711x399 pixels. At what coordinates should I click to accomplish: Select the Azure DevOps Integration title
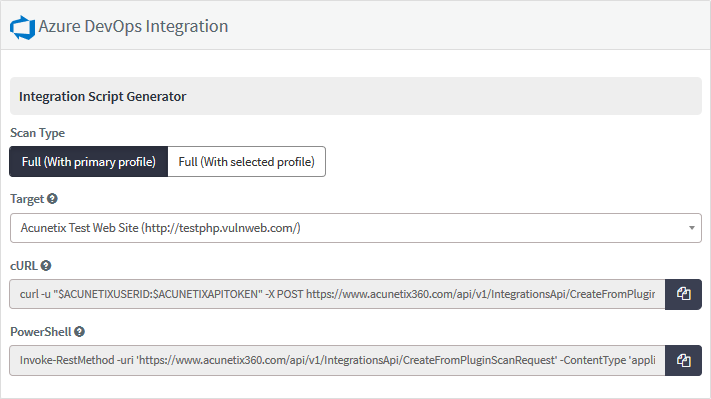[133, 26]
